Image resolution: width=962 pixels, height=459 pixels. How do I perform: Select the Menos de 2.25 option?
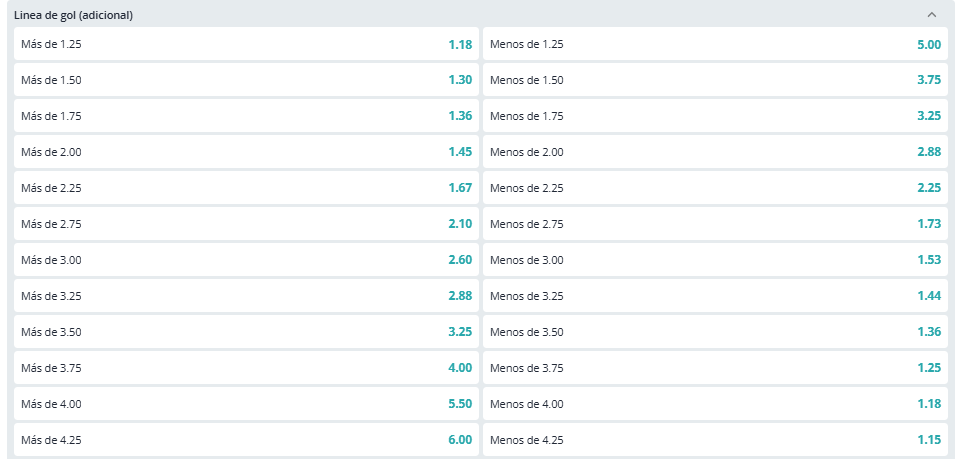click(715, 188)
